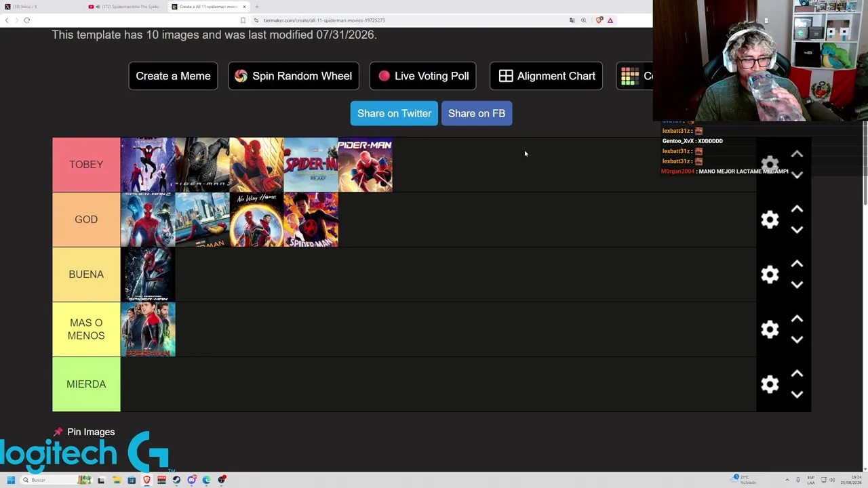Open Steam from the taskbar
This screenshot has width=868, height=488.
point(176,480)
